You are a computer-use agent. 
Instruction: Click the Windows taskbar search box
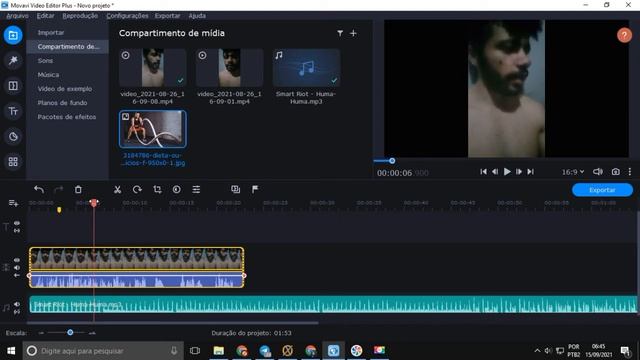[103, 351]
